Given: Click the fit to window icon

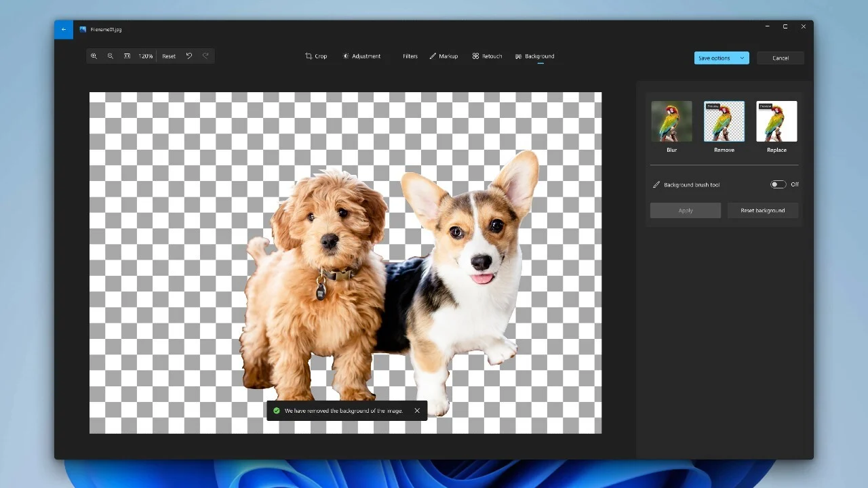Looking at the screenshot, I should (x=127, y=56).
